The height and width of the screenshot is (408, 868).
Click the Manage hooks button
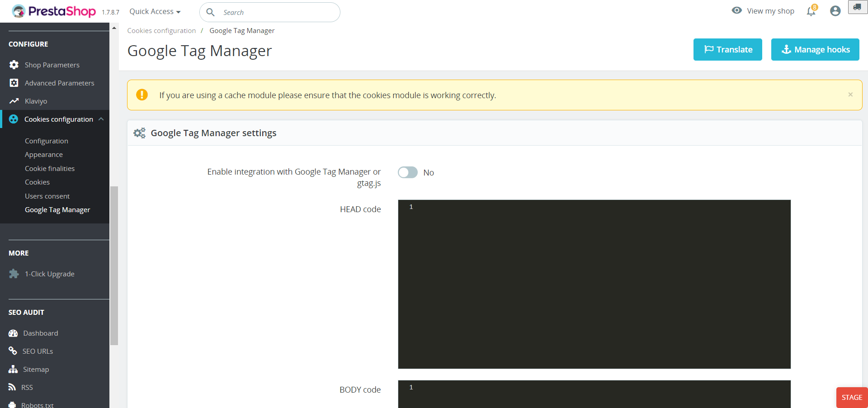[815, 49]
